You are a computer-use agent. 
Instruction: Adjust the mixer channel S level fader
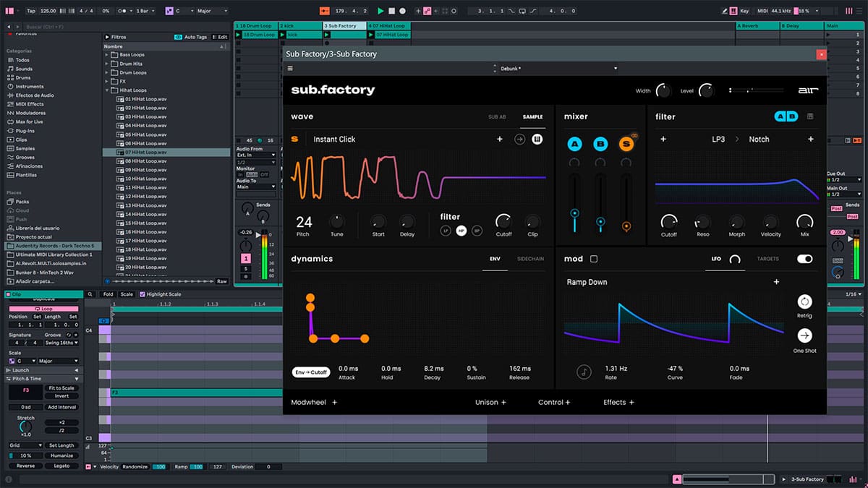(626, 226)
